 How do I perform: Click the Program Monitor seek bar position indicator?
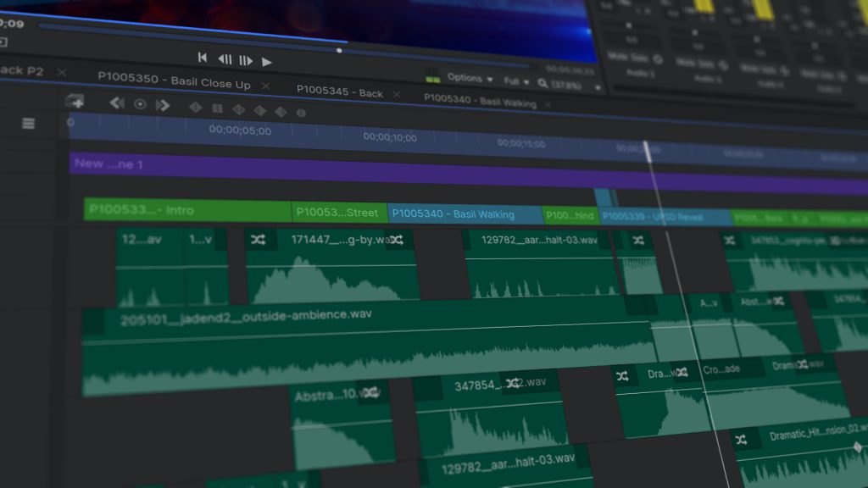[x=339, y=51]
